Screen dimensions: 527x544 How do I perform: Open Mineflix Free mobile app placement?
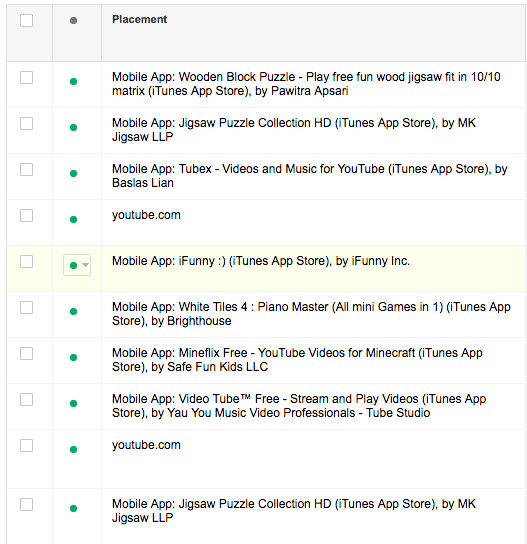(x=297, y=360)
